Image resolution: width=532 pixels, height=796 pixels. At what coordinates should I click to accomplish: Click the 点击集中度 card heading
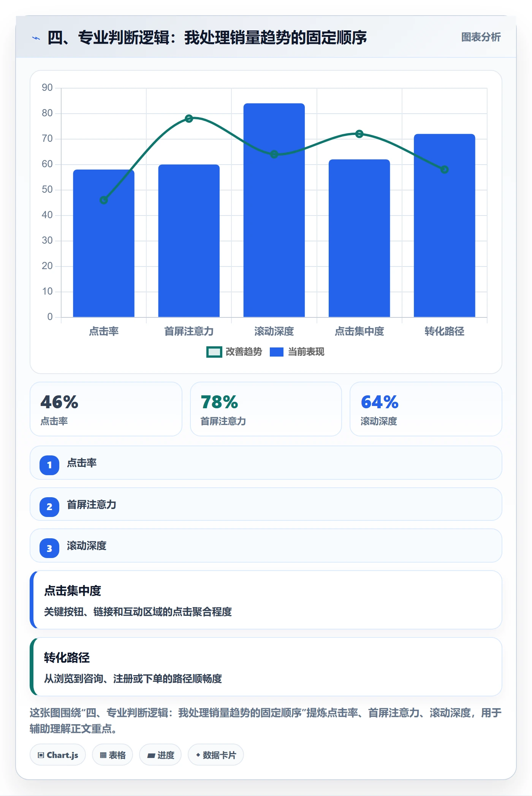click(73, 591)
